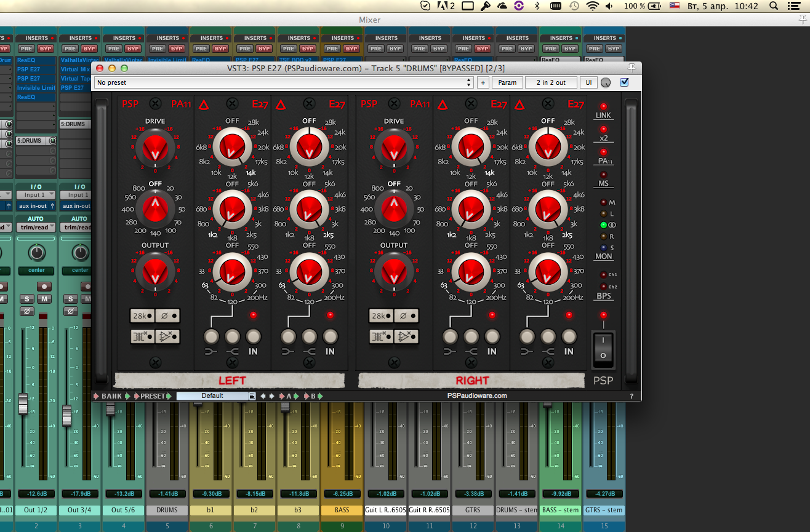Open Spotlight search in the menu bar
The image size is (810, 532).
click(774, 6)
